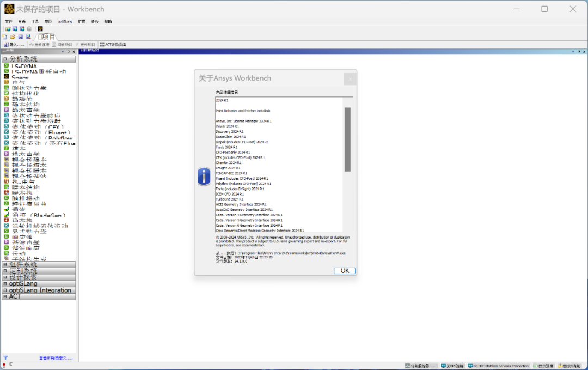Click the first globe-folder icon in top toolbar
Viewport: 588px width, 370px height.
click(8, 29)
